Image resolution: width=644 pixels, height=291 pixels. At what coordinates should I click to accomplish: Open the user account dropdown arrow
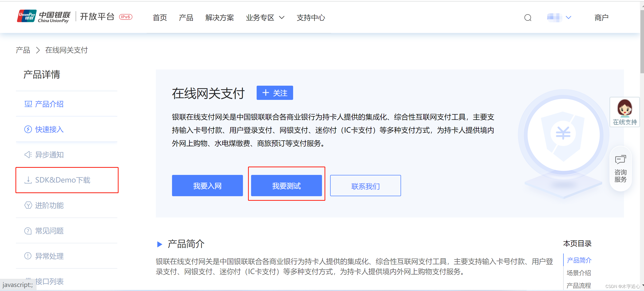coord(569,17)
